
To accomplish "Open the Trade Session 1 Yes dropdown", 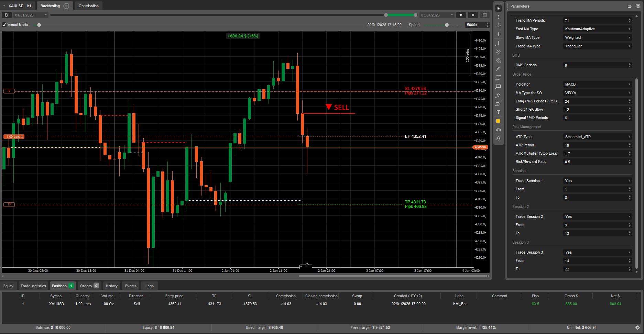I will click(597, 181).
